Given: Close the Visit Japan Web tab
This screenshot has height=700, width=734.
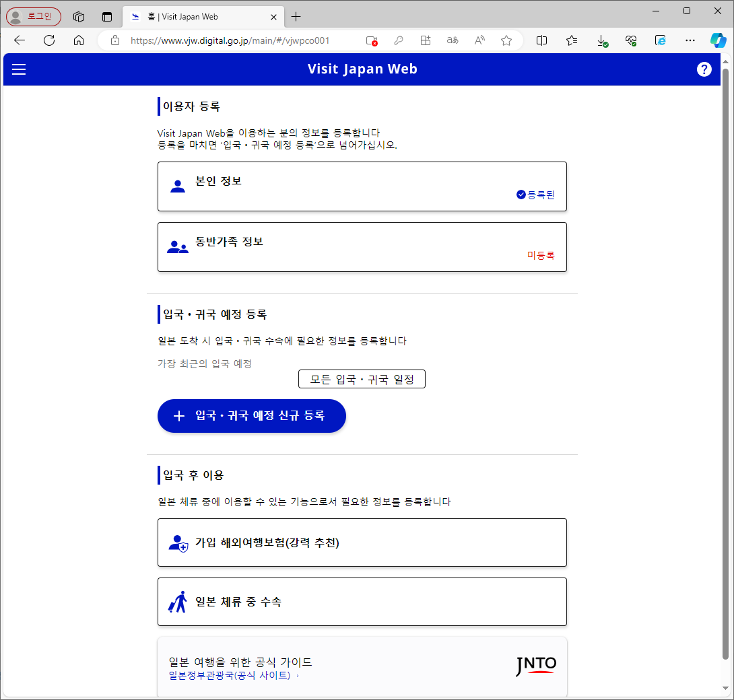Looking at the screenshot, I should tap(274, 17).
